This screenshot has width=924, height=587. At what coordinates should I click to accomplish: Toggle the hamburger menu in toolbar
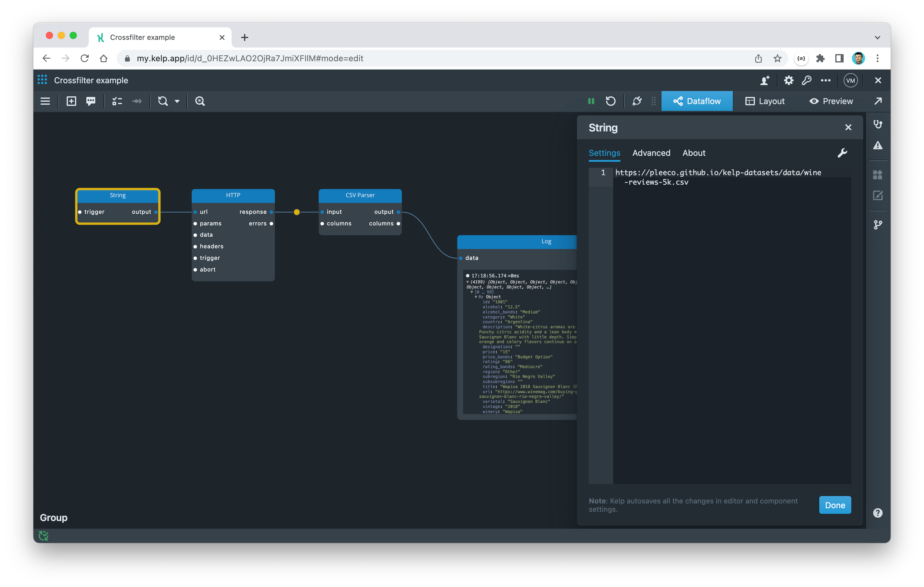45,101
